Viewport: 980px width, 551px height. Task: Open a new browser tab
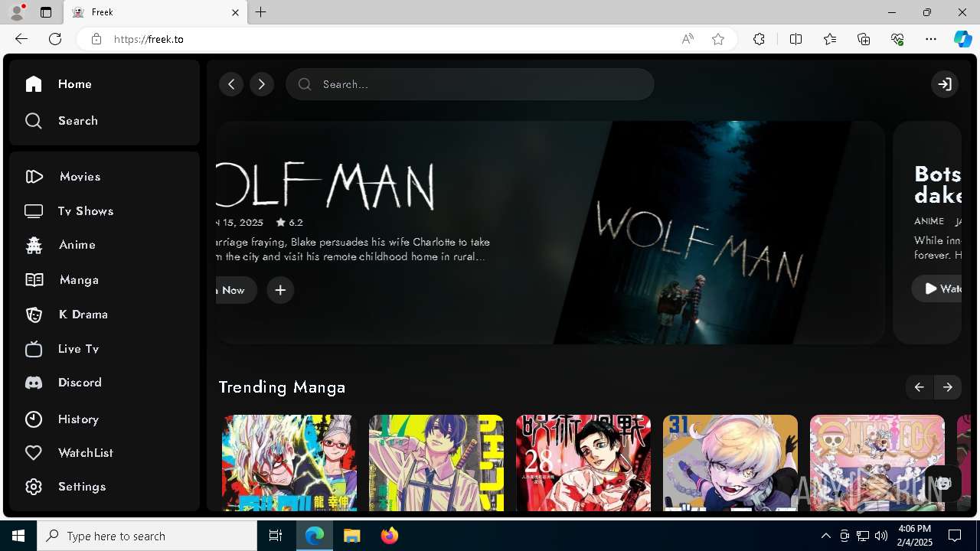pyautogui.click(x=261, y=12)
